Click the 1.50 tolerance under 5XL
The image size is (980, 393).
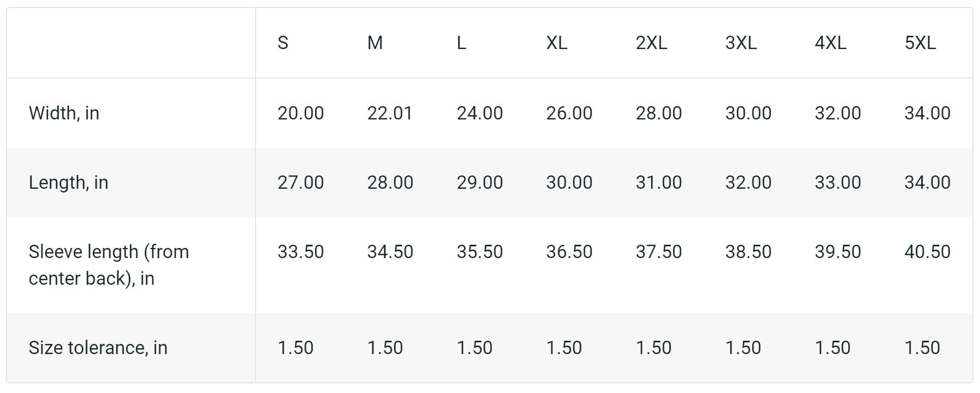click(922, 348)
